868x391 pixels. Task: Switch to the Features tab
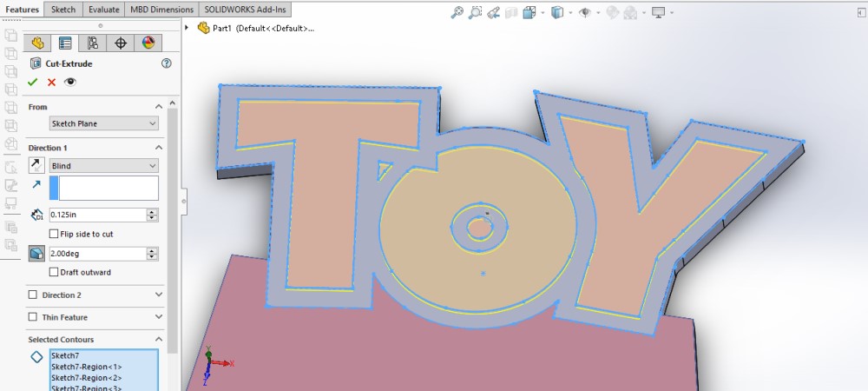[x=23, y=10]
